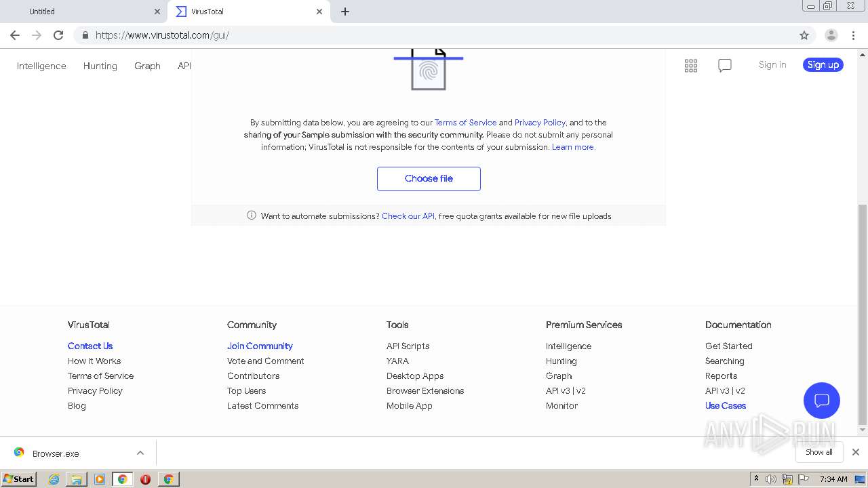Click the volume icon in system tray
The image size is (868, 488).
(771, 479)
